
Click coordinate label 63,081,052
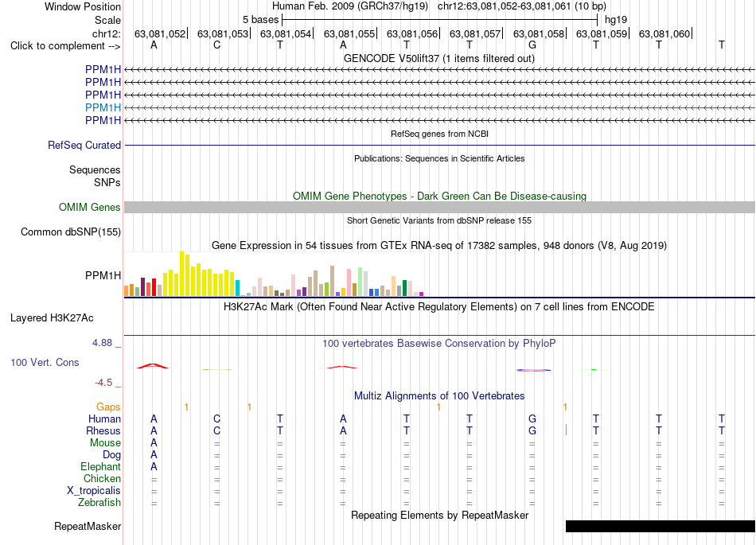click(x=160, y=33)
